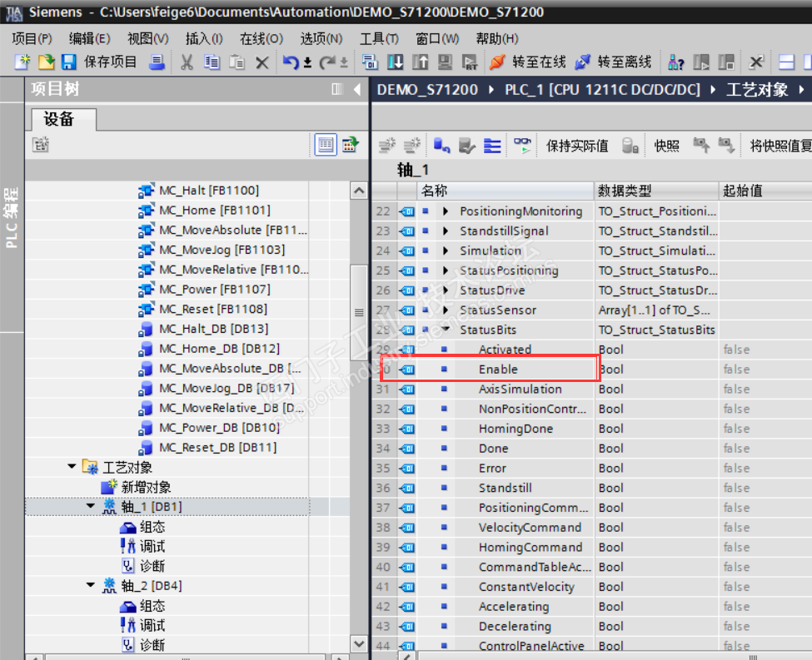Click the go online lightning icon
The width and height of the screenshot is (812, 660).
coord(497,62)
